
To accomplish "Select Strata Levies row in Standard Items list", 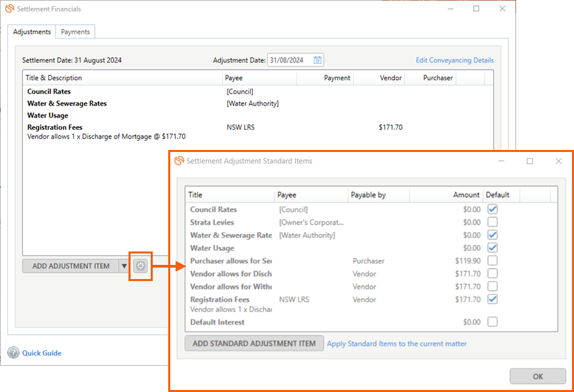I will pyautogui.click(x=371, y=222).
